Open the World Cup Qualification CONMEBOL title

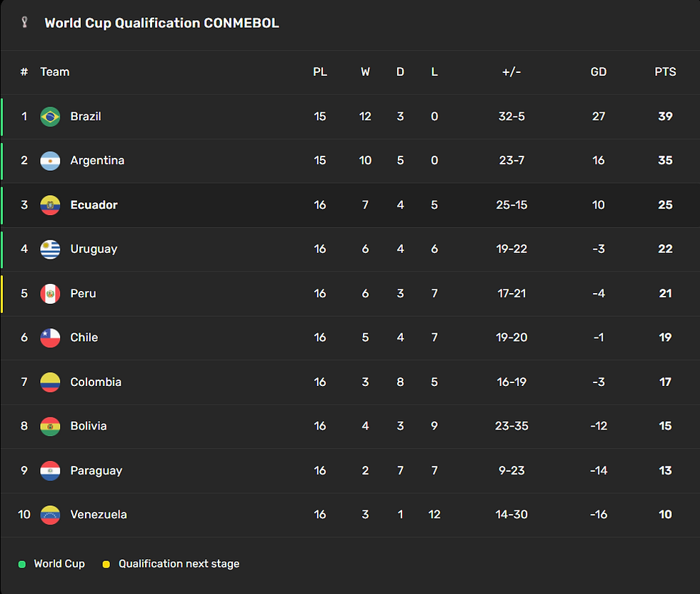(x=161, y=23)
